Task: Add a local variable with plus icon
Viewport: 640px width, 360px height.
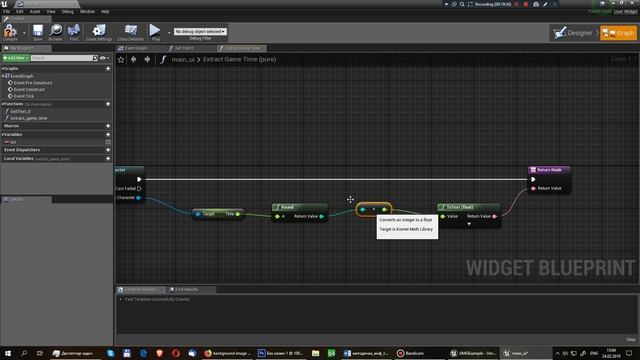Action: (x=108, y=158)
